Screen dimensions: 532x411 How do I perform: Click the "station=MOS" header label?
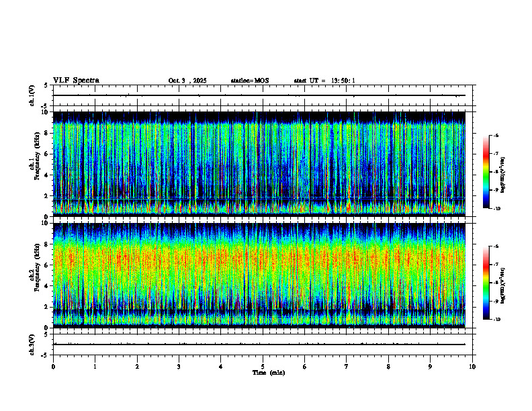click(x=250, y=81)
